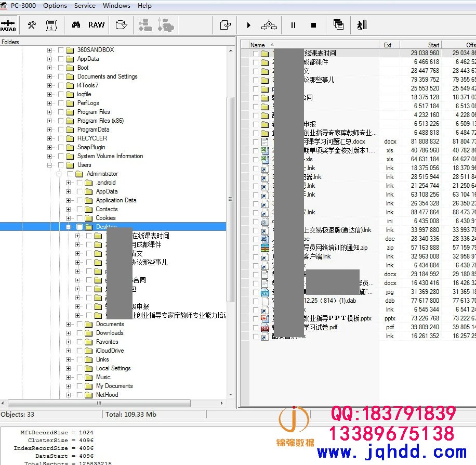This screenshot has width=476, height=465.
Task: Click the shortcut icon of lnk row 18 375 056
Action: pyautogui.click(x=265, y=169)
